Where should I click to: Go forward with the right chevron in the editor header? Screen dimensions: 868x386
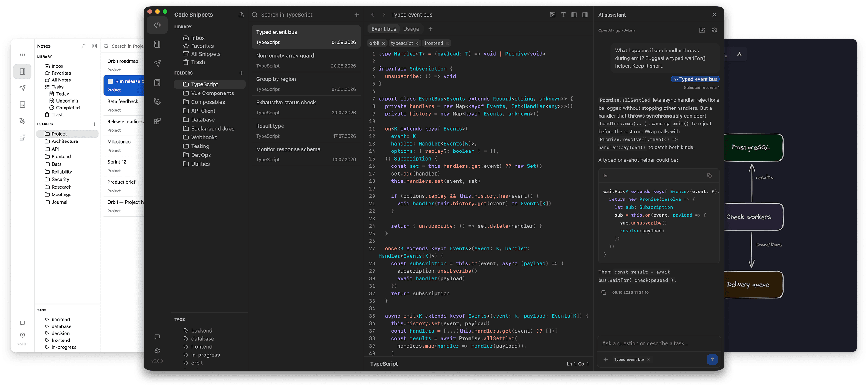384,15
